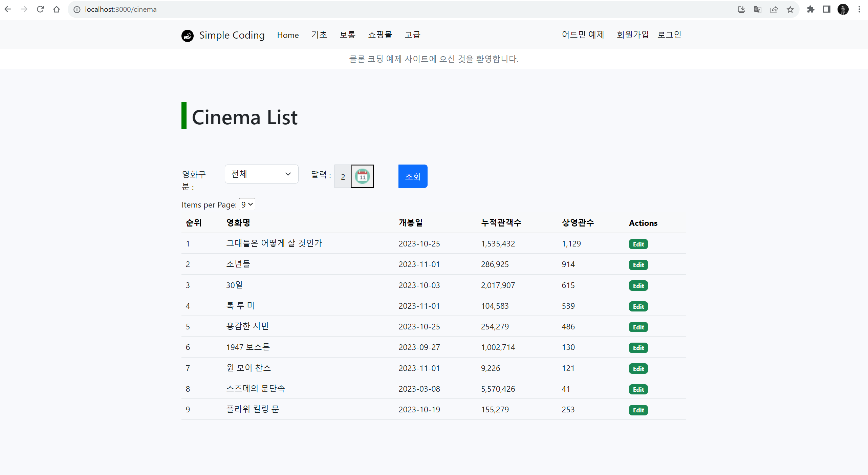Click the Google Translate icon in address bar
868x475 pixels.
pos(758,9)
